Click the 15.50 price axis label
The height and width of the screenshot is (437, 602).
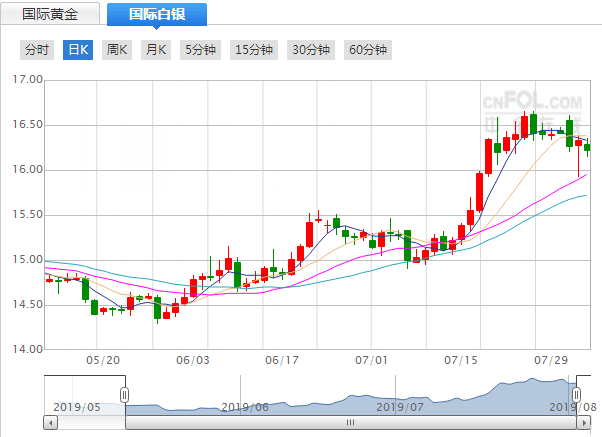point(27,214)
